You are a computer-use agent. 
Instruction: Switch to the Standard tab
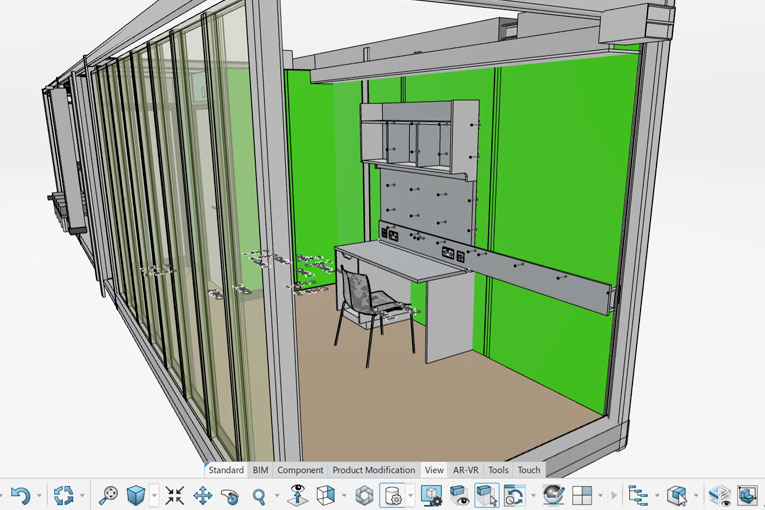pyautogui.click(x=226, y=470)
